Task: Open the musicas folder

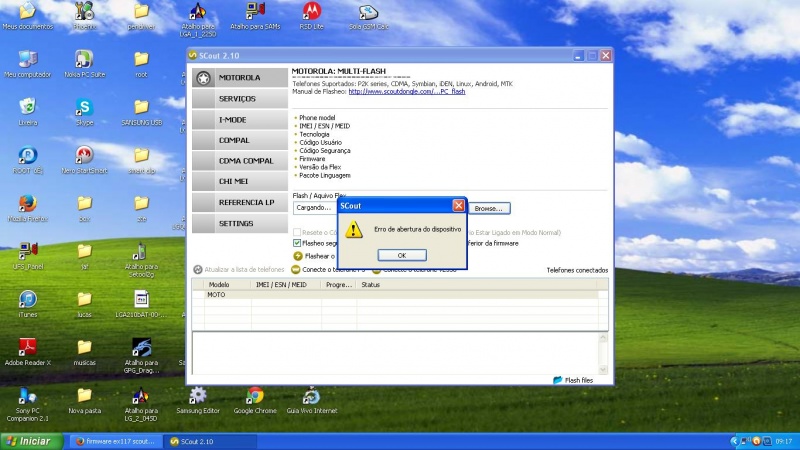Action: [x=84, y=352]
